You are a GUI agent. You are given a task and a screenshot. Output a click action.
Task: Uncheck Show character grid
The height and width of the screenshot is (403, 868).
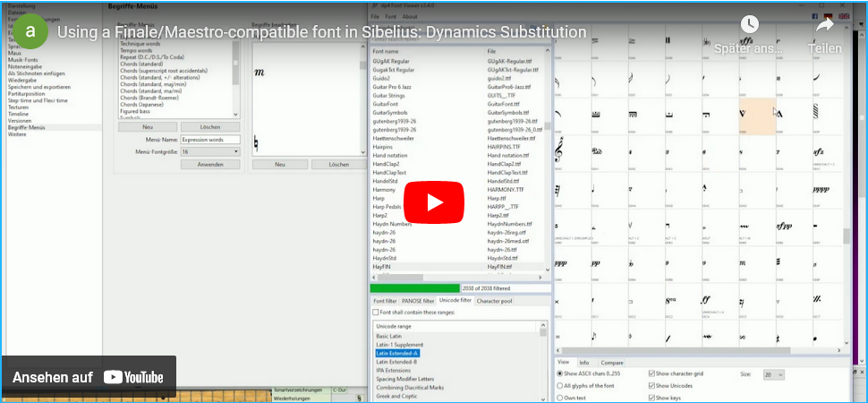point(650,373)
